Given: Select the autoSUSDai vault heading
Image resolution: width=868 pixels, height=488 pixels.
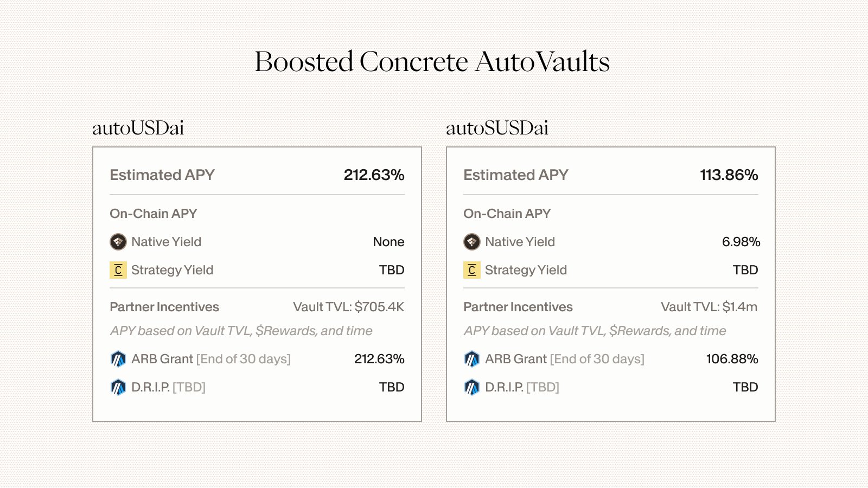Looking at the screenshot, I should 497,128.
